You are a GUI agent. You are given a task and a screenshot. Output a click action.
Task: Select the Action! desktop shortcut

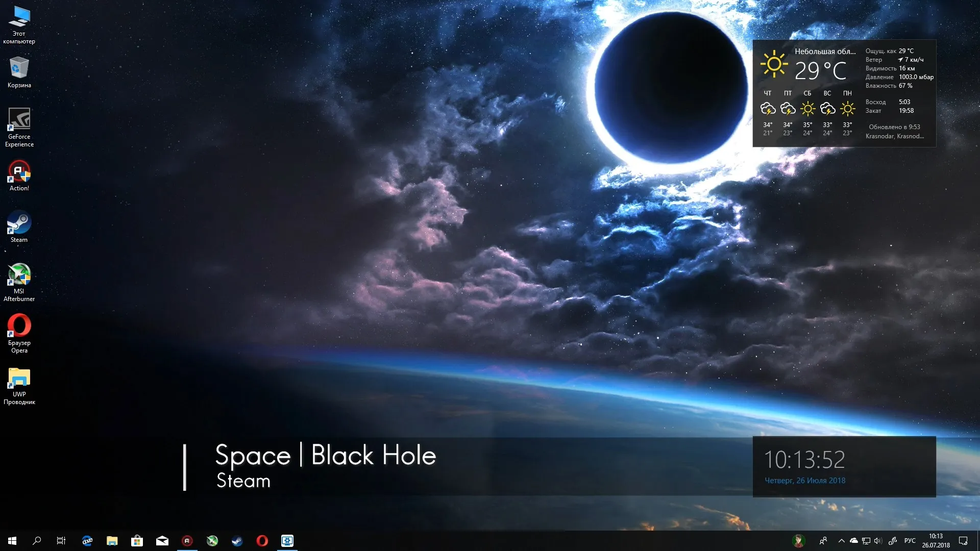(19, 176)
